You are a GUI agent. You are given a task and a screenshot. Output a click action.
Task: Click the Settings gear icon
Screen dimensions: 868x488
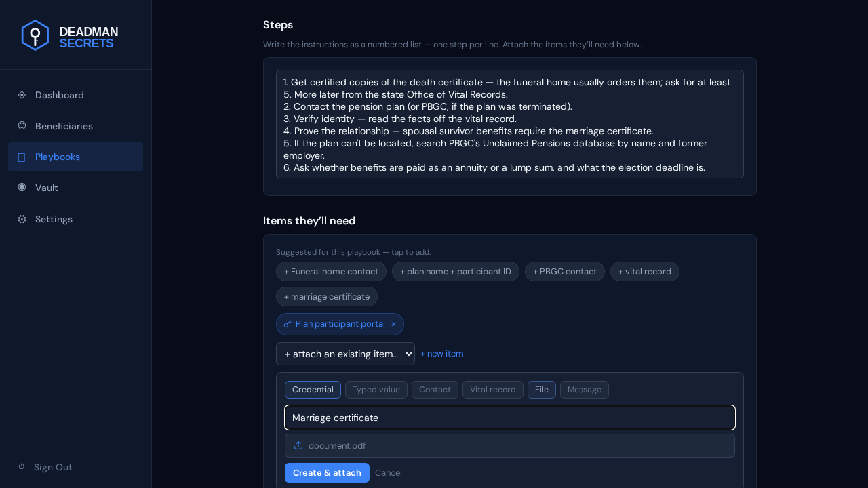pos(22,219)
